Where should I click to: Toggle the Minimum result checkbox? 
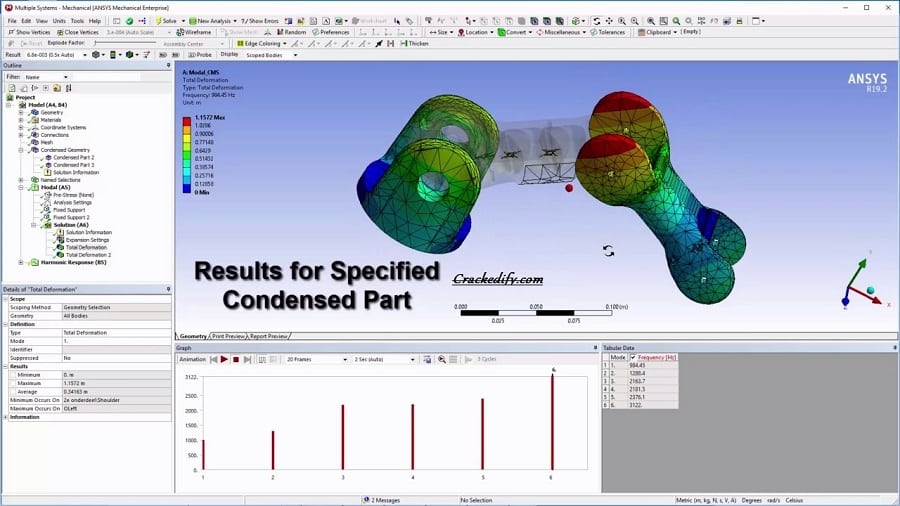click(13, 375)
